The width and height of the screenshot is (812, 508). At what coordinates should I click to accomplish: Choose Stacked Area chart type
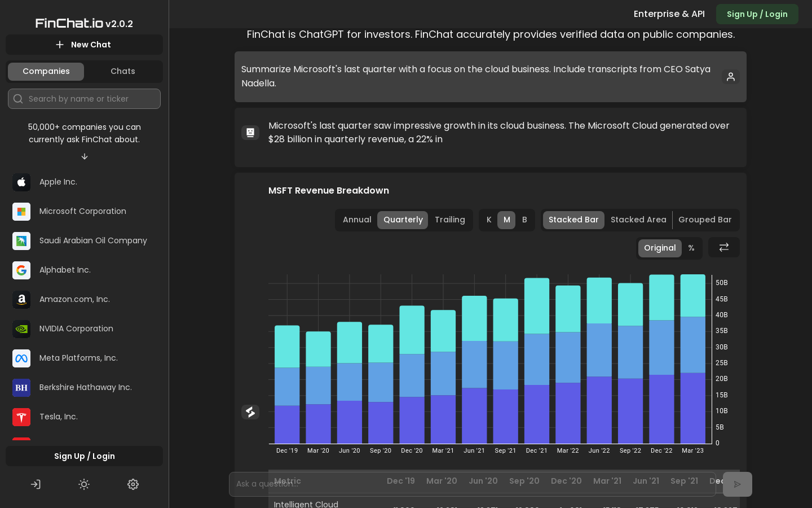tap(638, 220)
